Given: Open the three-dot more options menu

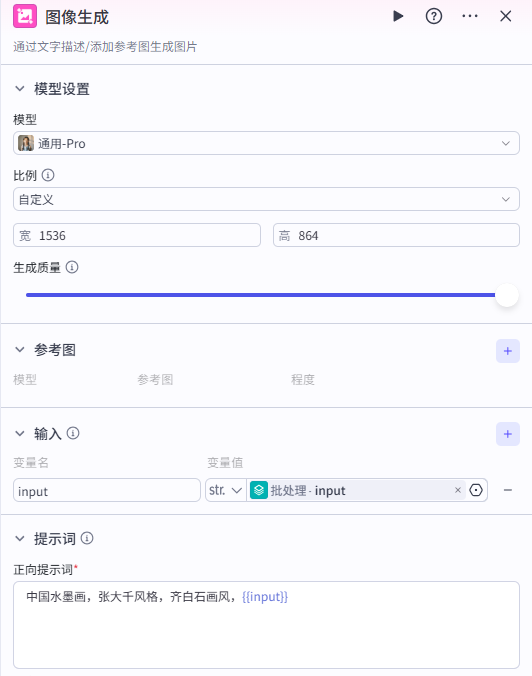Looking at the screenshot, I should (469, 16).
